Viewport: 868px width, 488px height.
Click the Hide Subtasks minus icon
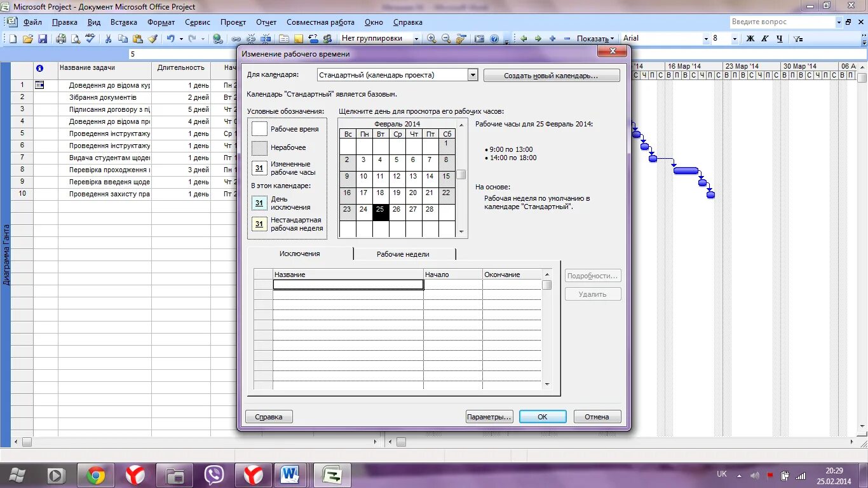tap(567, 39)
